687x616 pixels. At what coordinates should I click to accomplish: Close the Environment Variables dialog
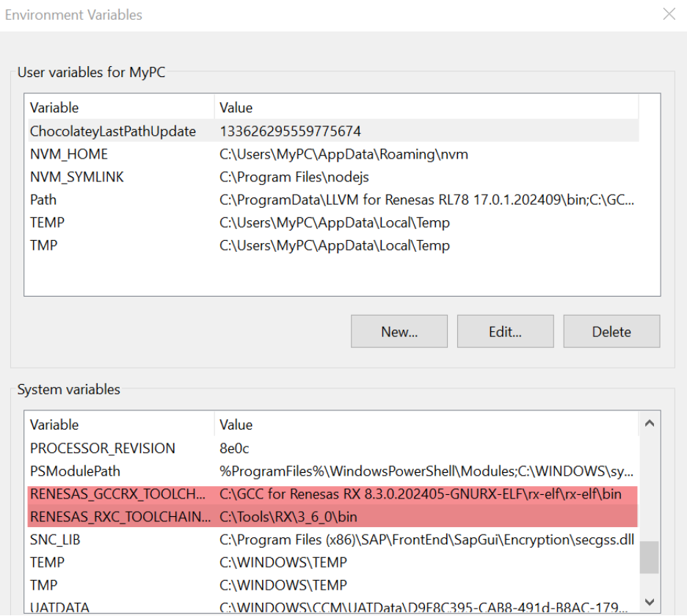[x=669, y=14]
